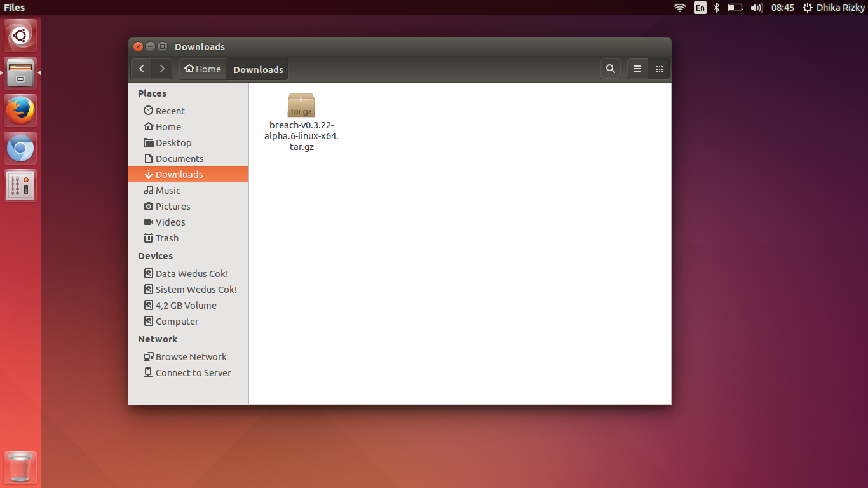Click the document icon beside Documents
The height and width of the screenshot is (488, 868).
coord(149,158)
